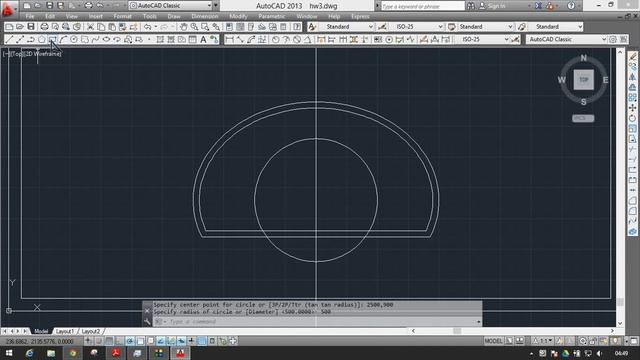This screenshot has height=360, width=640.
Task: Select the Ellipse draw tool
Action: (x=106, y=39)
